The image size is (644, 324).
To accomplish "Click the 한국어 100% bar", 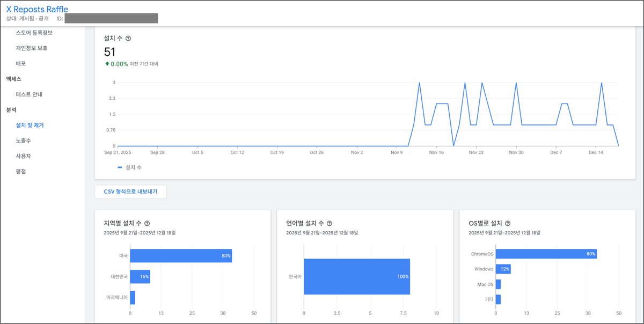I will pyautogui.click(x=357, y=277).
